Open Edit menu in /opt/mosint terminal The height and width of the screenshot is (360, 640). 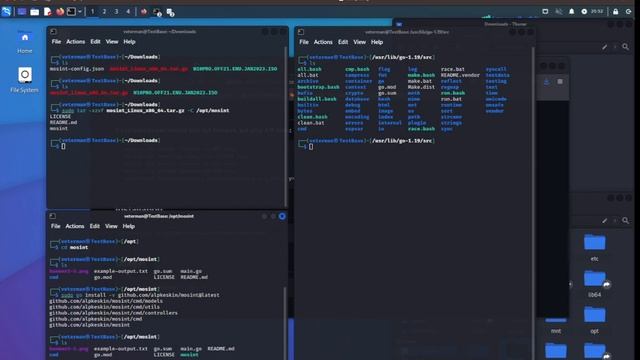coord(94,226)
